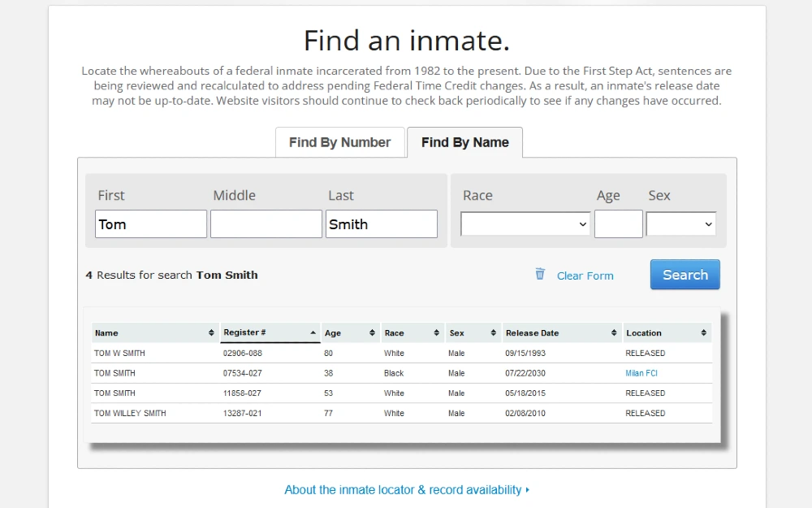Click the name cell for register 07534-027
This screenshot has width=812, height=508.
click(x=114, y=373)
